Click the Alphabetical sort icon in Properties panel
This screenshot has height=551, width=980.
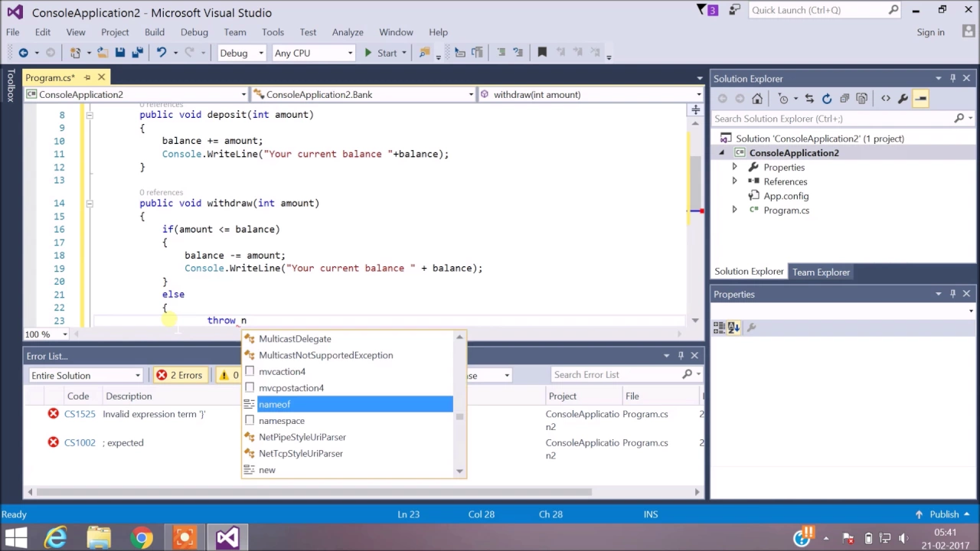[733, 328]
